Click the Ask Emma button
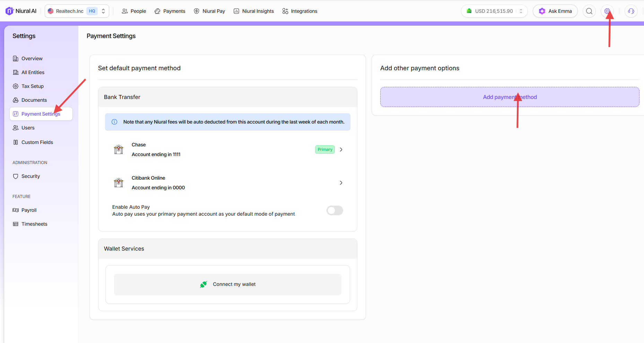644x343 pixels. tap(555, 11)
